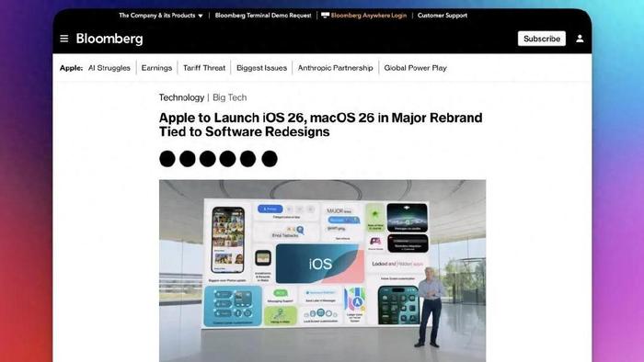This screenshot has width=644, height=362.
Task: Open the Anthropic Partnership topic
Action: pos(335,68)
